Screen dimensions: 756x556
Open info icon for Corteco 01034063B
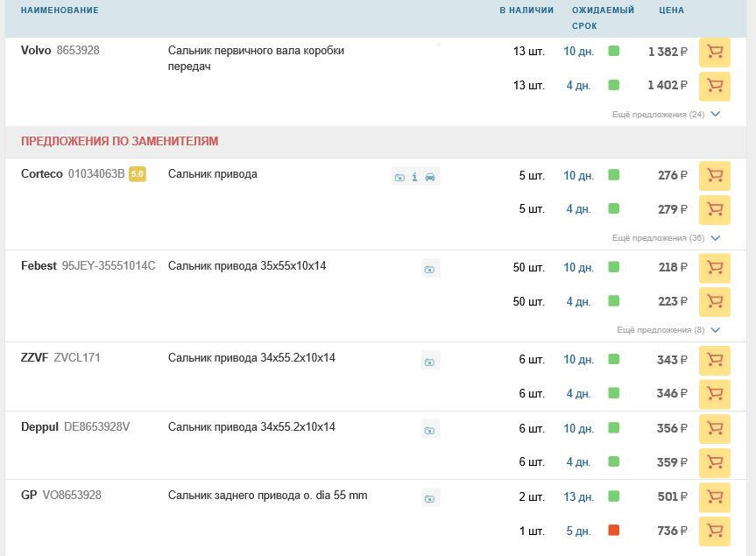[x=414, y=177]
